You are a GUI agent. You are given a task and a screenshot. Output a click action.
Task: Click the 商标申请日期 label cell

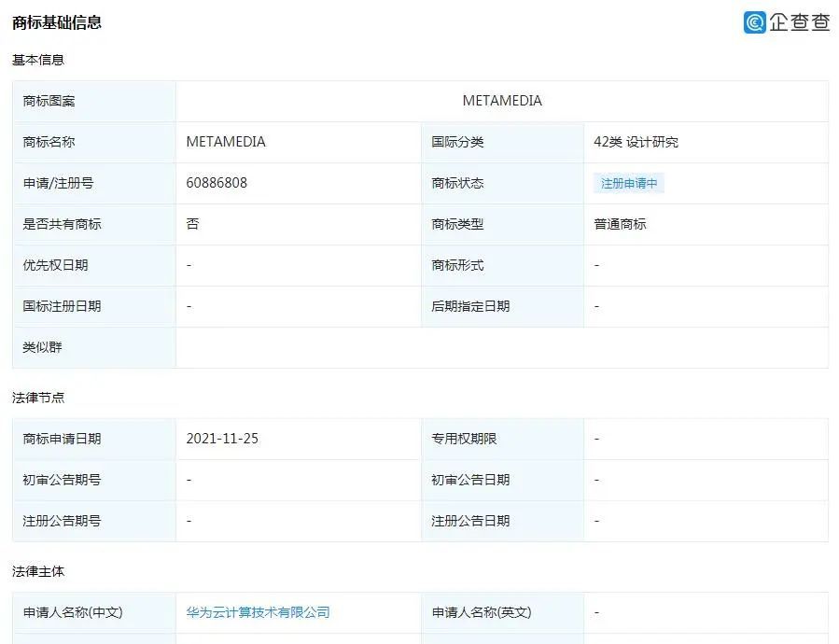pos(94,439)
